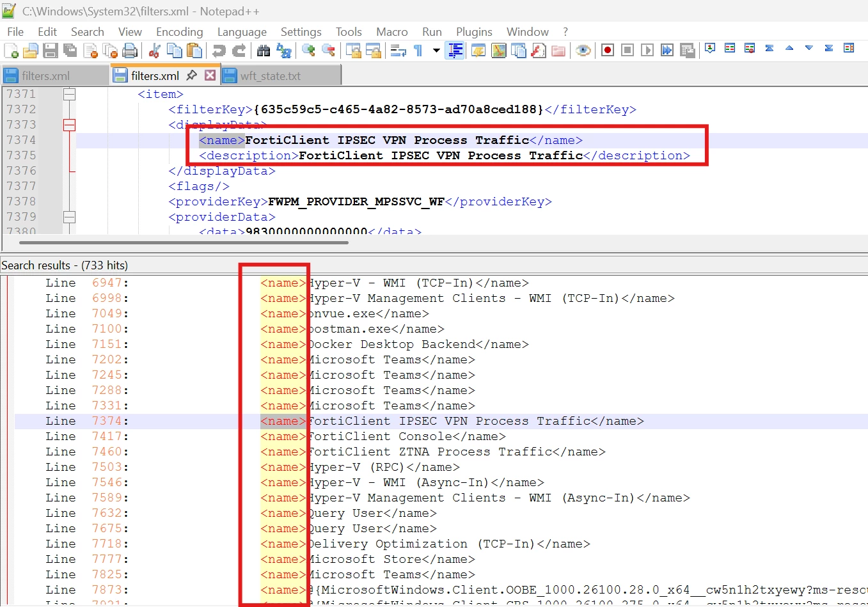The height and width of the screenshot is (607, 868).
Task: Toggle synchronized vertical scrolling
Action: pyautogui.click(x=353, y=51)
